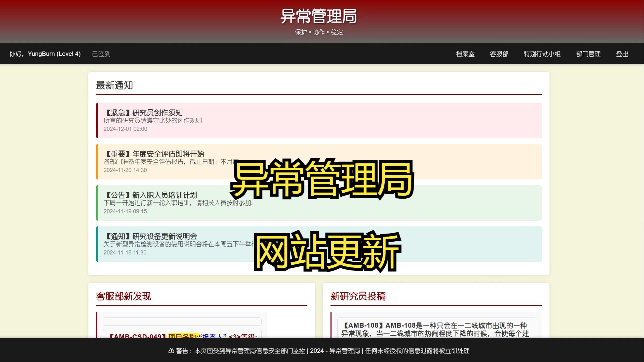Screen dimensions: 644x362
Task: Click 登出 to log out
Action: pos(622,54)
